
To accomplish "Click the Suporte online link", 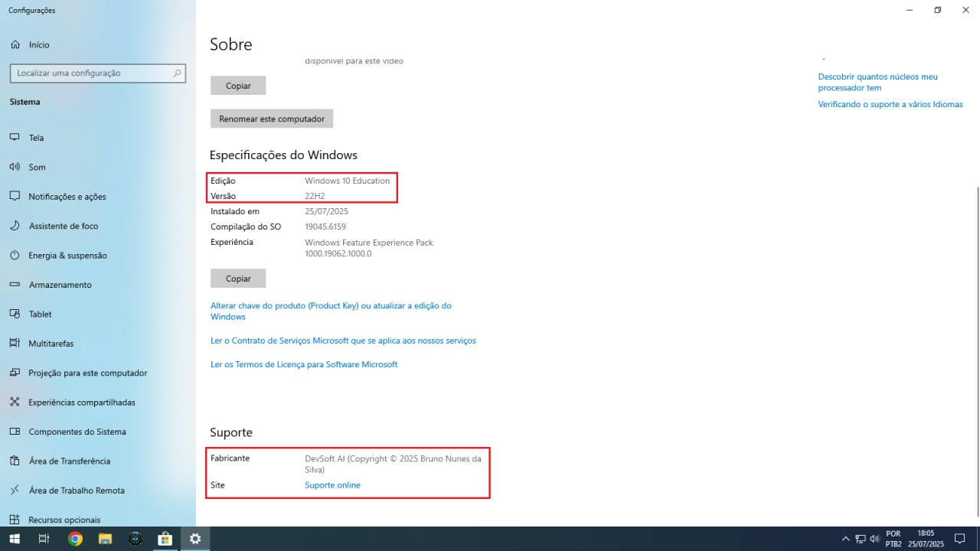I will click(332, 485).
